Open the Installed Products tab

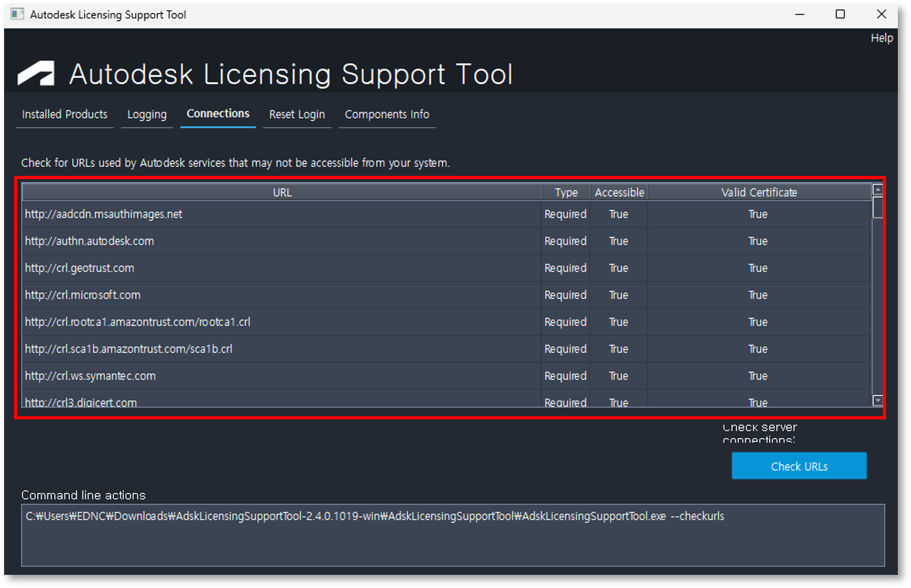click(x=65, y=115)
